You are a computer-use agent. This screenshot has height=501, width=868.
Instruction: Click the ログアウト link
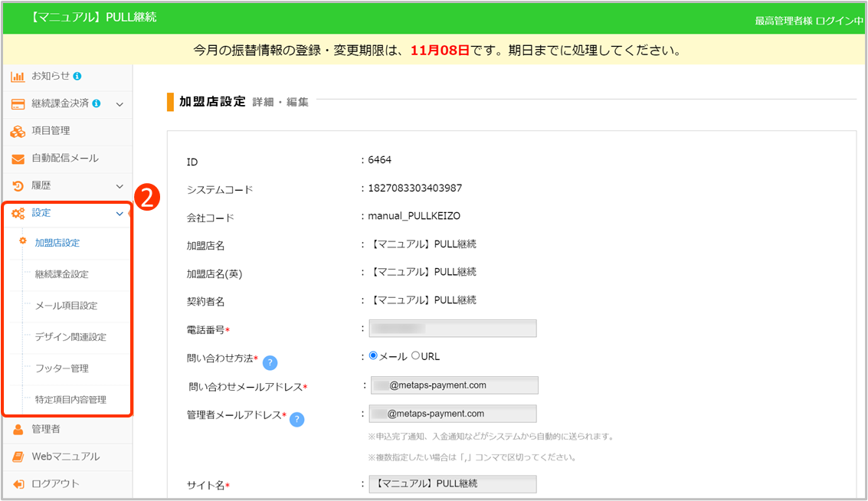55,484
